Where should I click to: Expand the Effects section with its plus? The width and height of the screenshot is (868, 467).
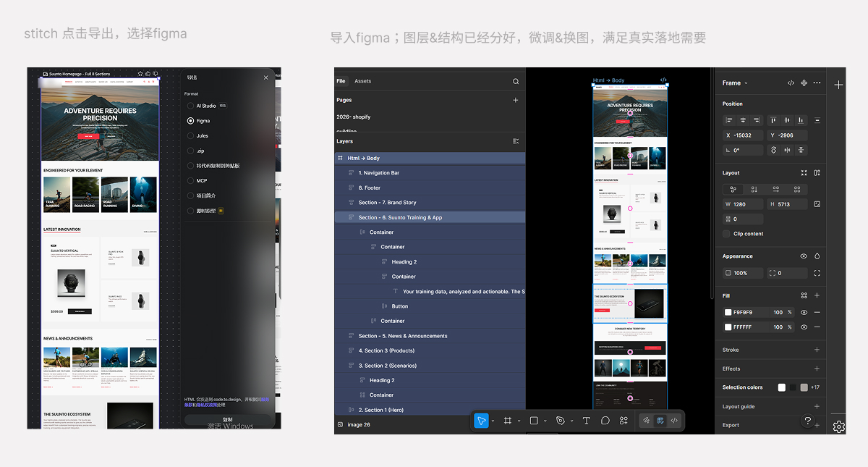pos(817,369)
